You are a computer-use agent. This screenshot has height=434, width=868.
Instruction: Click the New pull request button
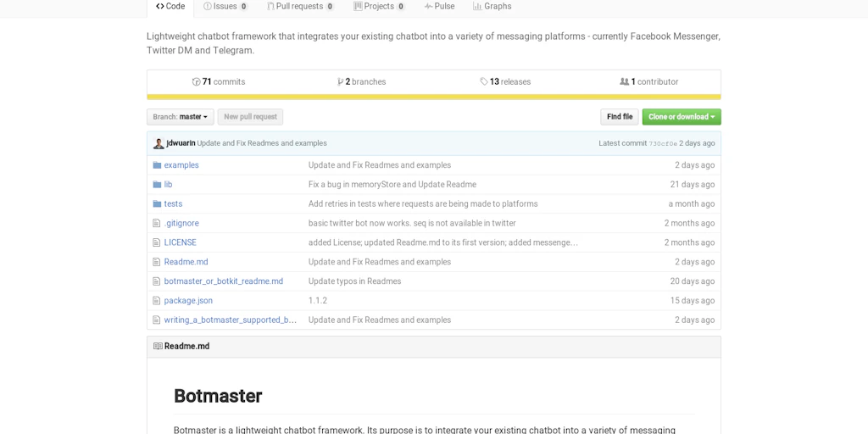coord(250,117)
